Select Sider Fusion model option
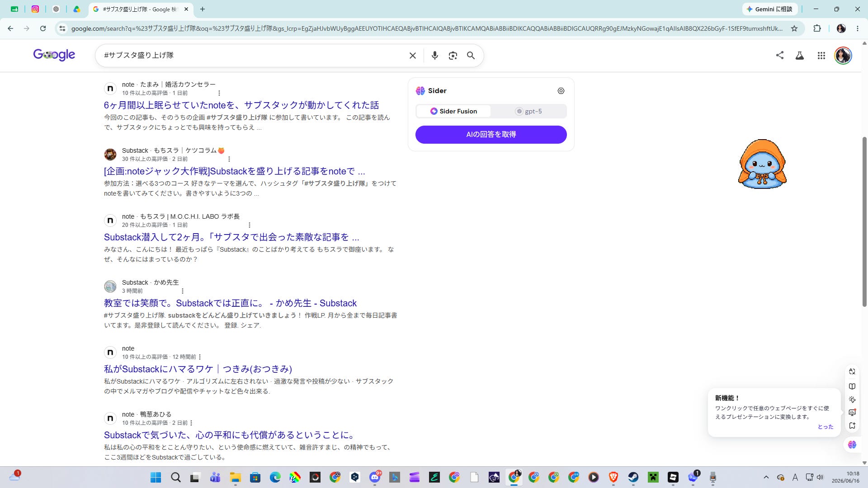 [x=453, y=111]
